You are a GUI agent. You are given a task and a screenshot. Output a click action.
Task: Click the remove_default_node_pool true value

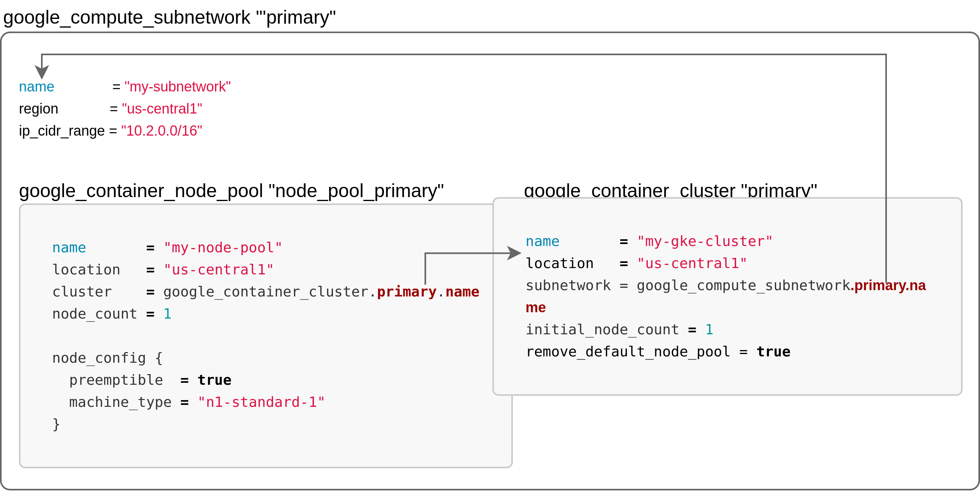(x=774, y=352)
